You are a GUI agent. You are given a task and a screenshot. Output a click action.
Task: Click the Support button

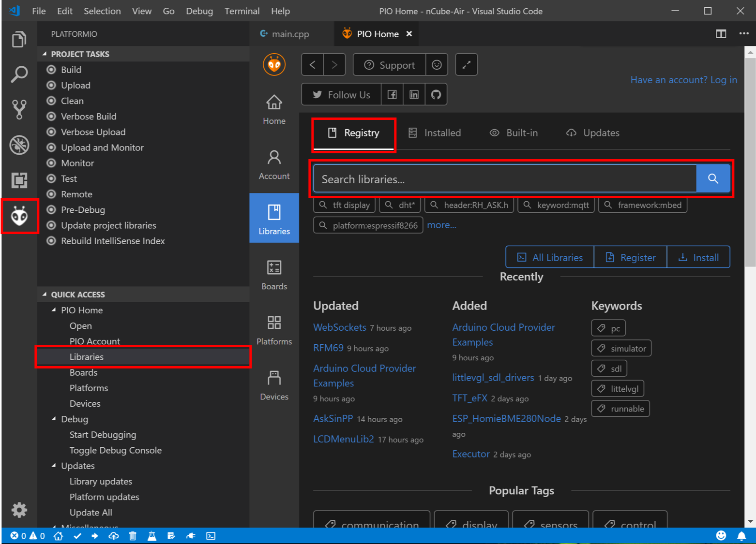point(390,65)
